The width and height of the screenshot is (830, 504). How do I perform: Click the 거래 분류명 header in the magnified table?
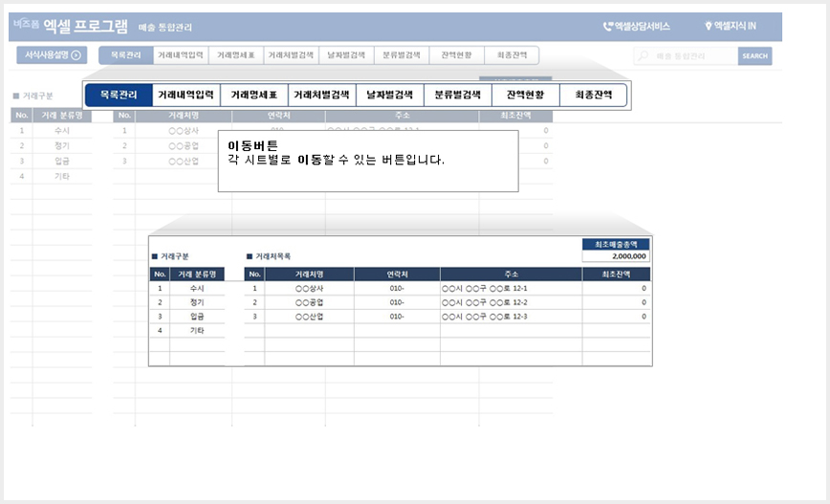click(197, 274)
